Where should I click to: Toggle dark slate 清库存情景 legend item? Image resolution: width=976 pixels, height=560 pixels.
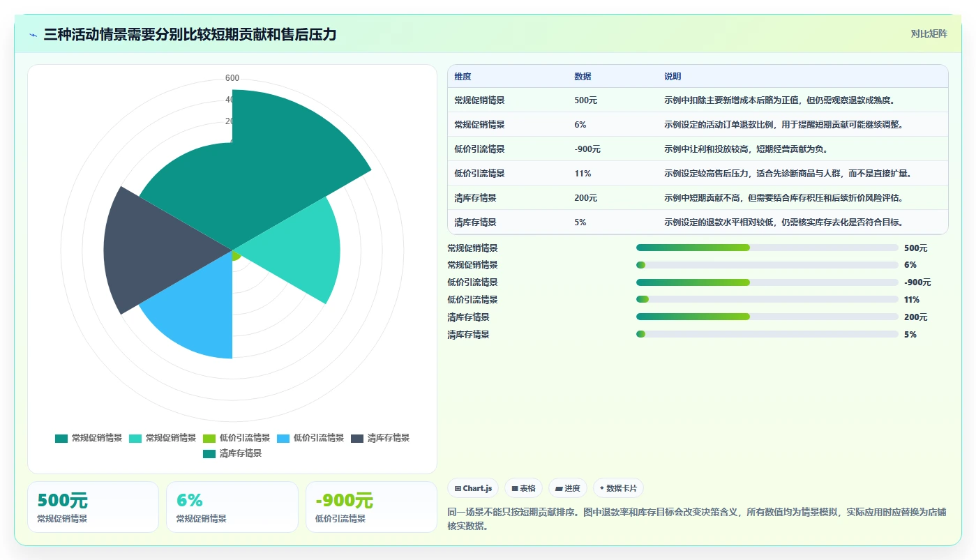(380, 438)
